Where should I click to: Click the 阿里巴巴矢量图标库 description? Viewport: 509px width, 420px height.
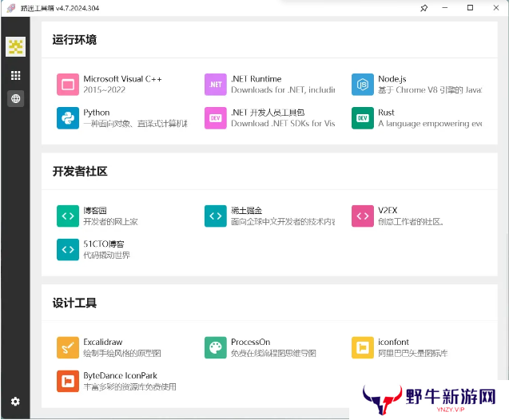[x=413, y=353]
